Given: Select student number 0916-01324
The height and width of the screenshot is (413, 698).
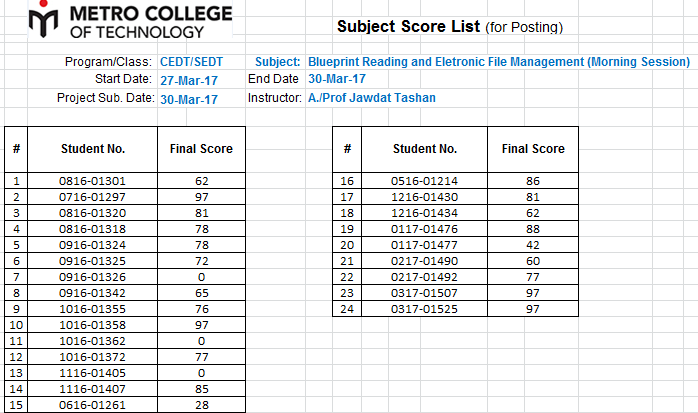Looking at the screenshot, I should coord(93,245).
